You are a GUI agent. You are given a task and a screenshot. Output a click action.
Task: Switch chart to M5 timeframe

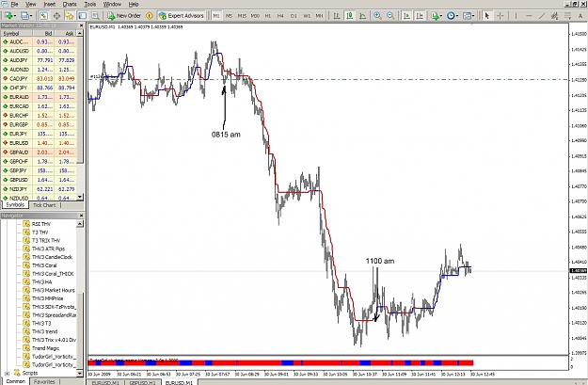pyautogui.click(x=230, y=16)
